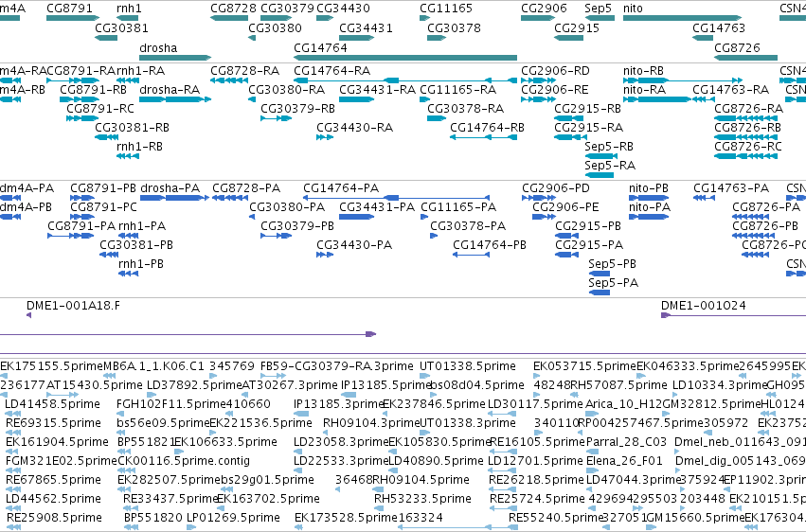Screen dimensions: 806x532
Task: Select protein CG8791-PC
Action: 104,207
